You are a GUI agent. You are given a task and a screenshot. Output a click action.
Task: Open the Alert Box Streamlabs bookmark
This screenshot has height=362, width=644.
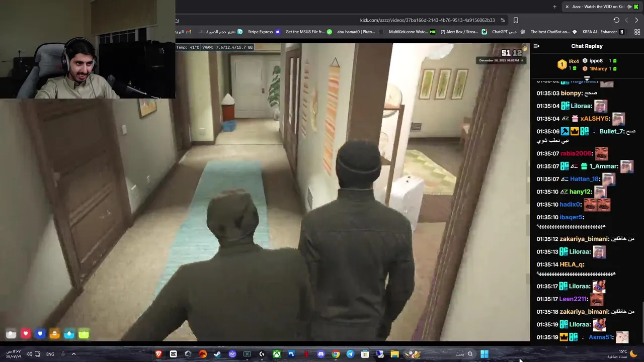[x=463, y=32]
